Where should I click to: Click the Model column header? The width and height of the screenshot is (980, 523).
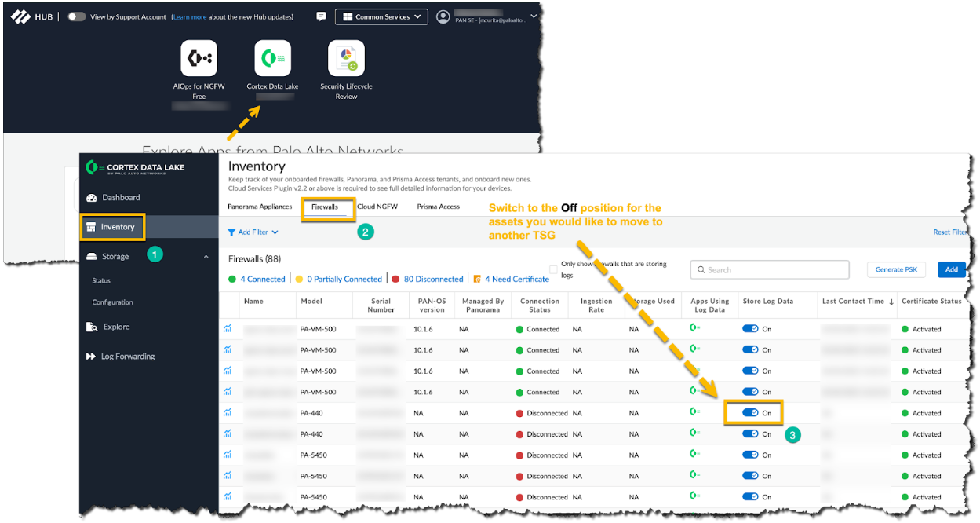click(311, 302)
